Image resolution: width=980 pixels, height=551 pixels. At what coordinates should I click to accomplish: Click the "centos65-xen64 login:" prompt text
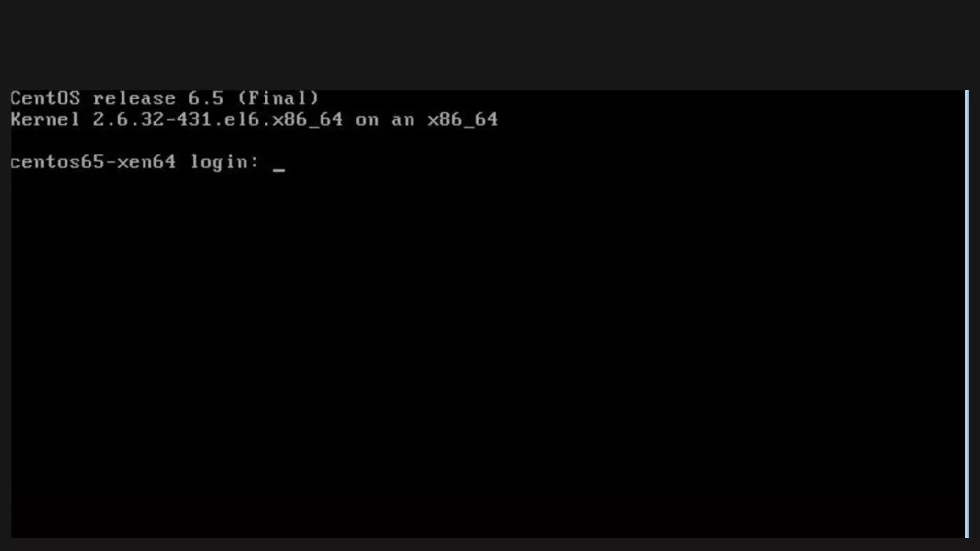click(135, 162)
